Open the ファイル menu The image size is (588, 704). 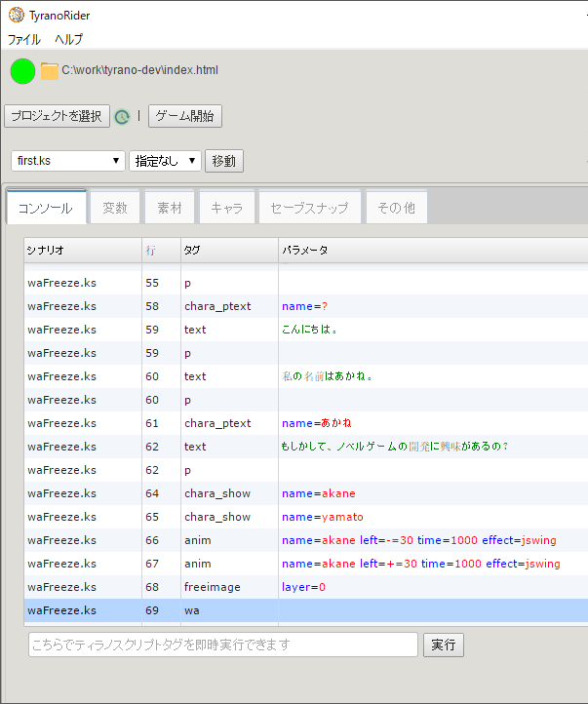pos(24,40)
